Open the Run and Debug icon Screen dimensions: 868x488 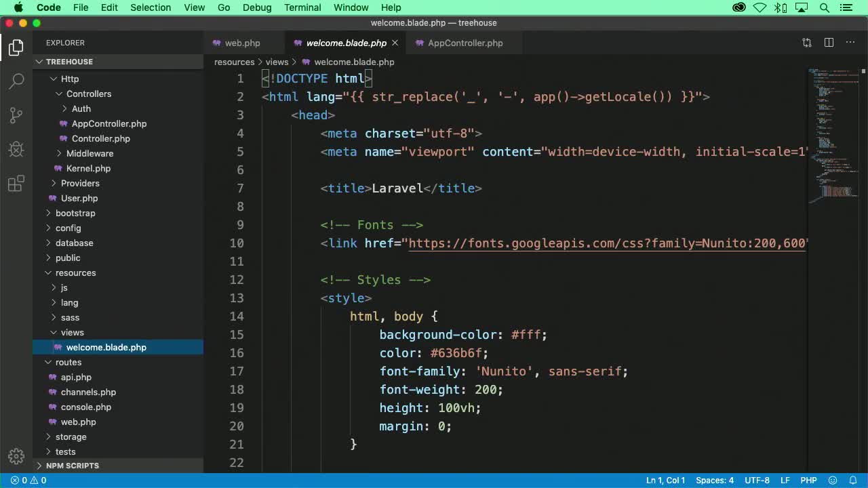point(16,149)
